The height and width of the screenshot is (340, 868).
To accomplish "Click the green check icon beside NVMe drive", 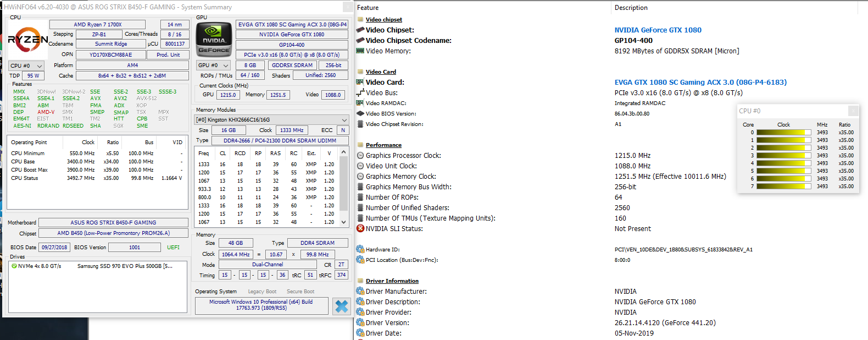I will [14, 266].
